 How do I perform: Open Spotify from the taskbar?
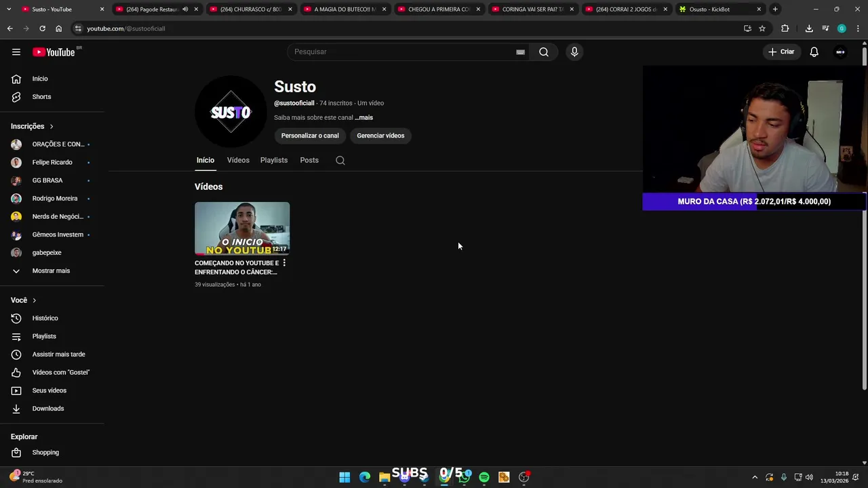pos(484,477)
